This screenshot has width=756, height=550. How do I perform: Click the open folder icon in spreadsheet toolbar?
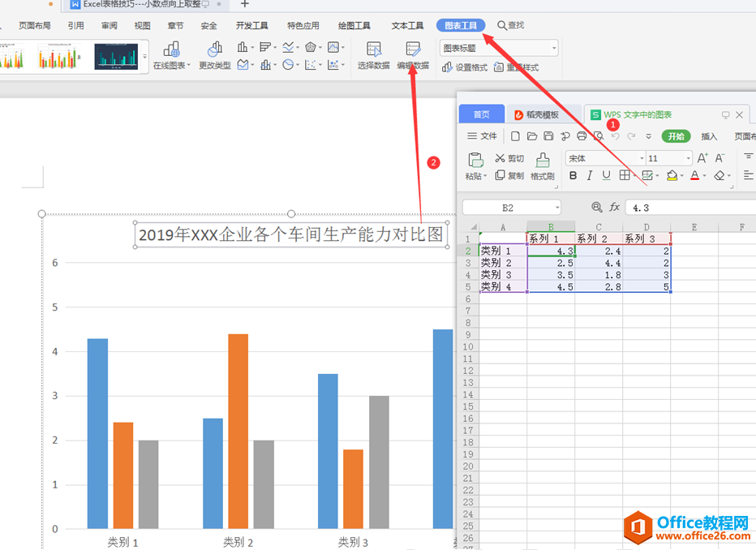[x=532, y=136]
